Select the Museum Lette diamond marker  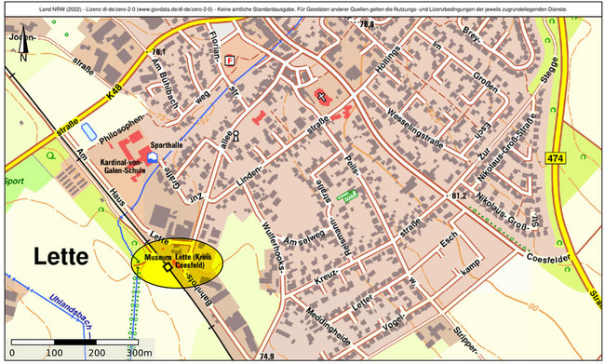[x=168, y=267]
